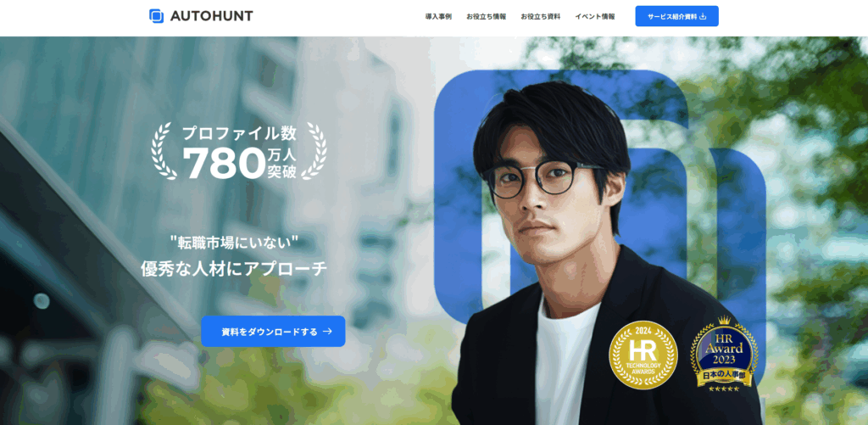Click the arrow icon in the download button
This screenshot has height=425, width=868.
327,332
